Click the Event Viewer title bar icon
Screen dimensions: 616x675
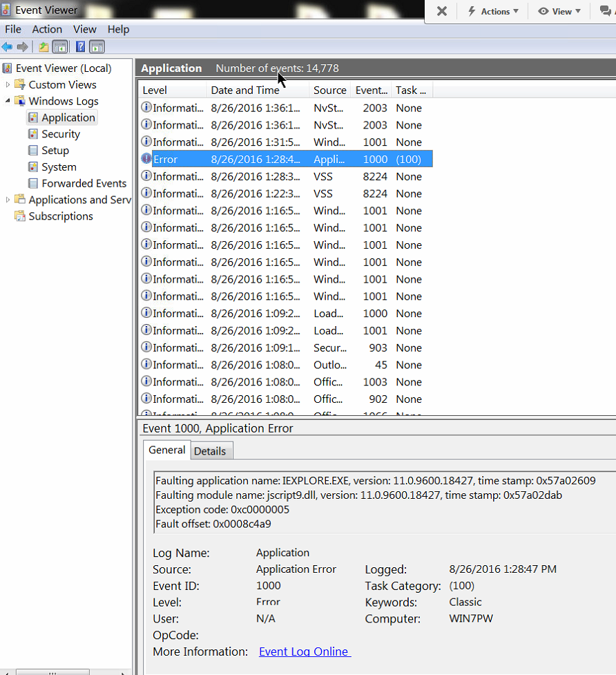pos(6,9)
